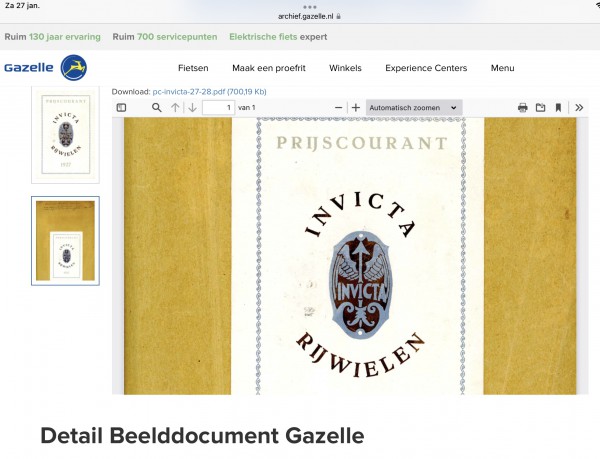The width and height of the screenshot is (600, 459).
Task: Go to next page arrow
Action: click(192, 108)
